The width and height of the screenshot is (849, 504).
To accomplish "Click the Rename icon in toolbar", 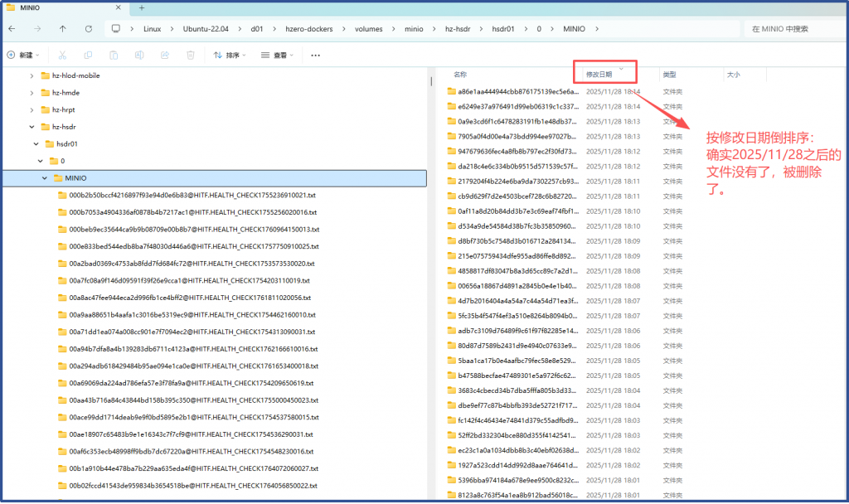I will point(139,56).
